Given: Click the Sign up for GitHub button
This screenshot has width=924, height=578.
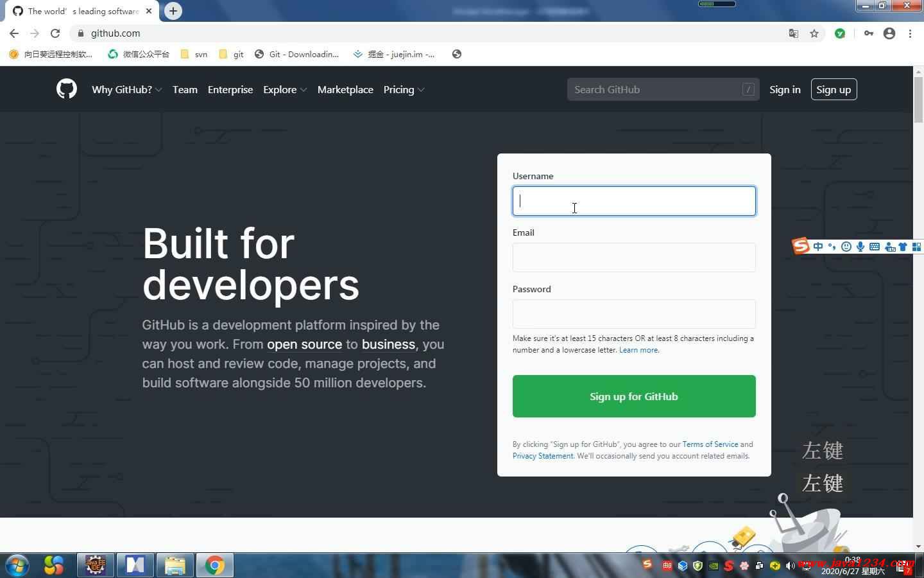Looking at the screenshot, I should pyautogui.click(x=634, y=396).
